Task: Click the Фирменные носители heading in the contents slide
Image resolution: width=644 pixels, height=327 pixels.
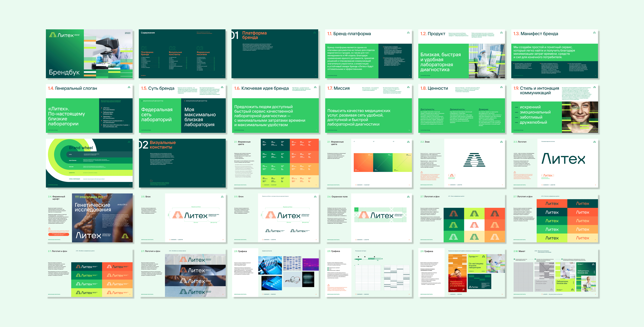Action: 203,53
